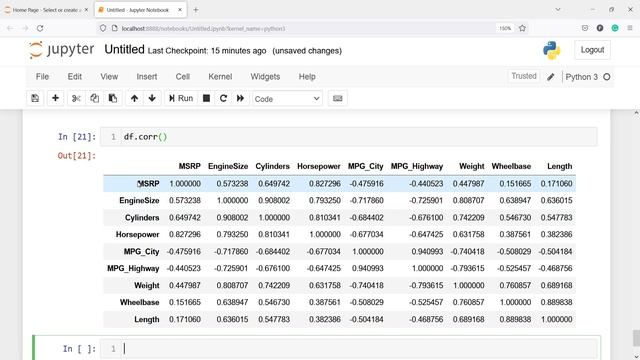Click the 0.827296 value in MSRP row
Screen dimensions: 640x360
[325, 184]
